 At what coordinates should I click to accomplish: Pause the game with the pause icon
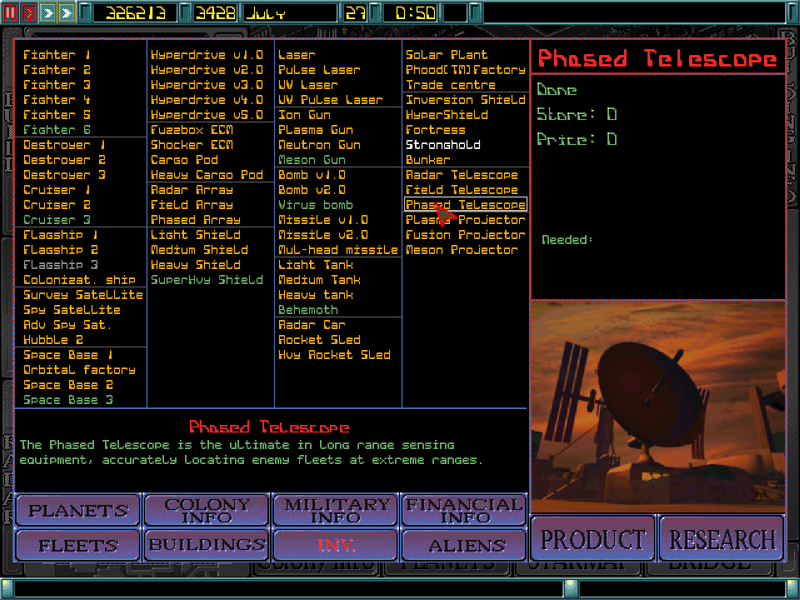[10, 11]
